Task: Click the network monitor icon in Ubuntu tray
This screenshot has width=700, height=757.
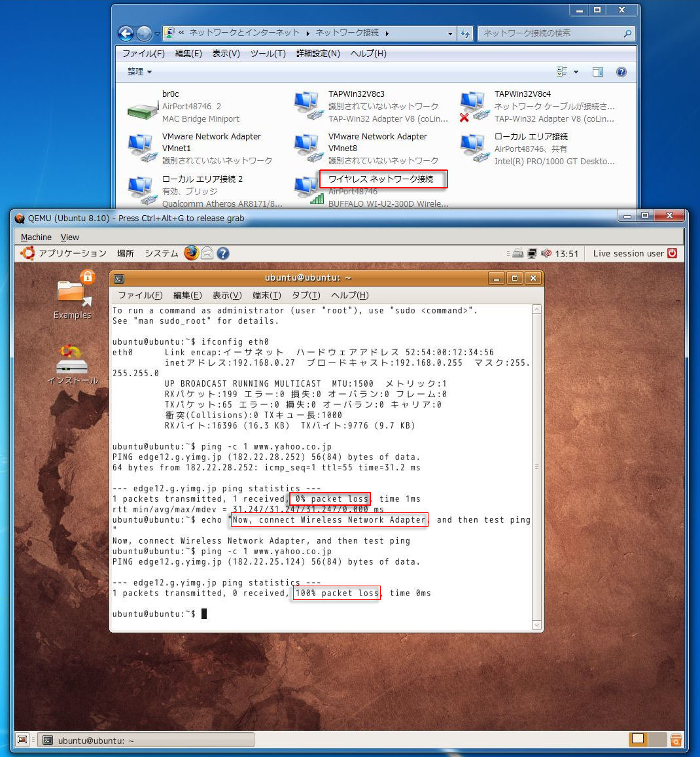Action: click(532, 253)
